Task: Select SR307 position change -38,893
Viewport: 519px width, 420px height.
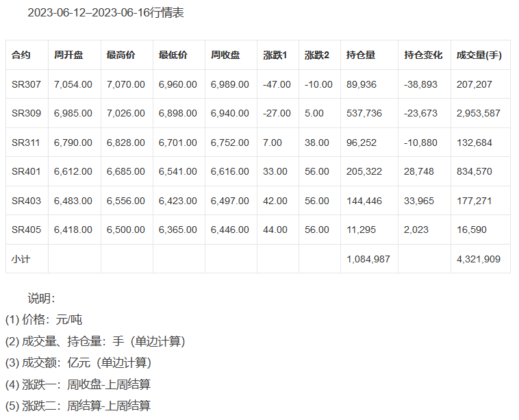Action: [420, 84]
